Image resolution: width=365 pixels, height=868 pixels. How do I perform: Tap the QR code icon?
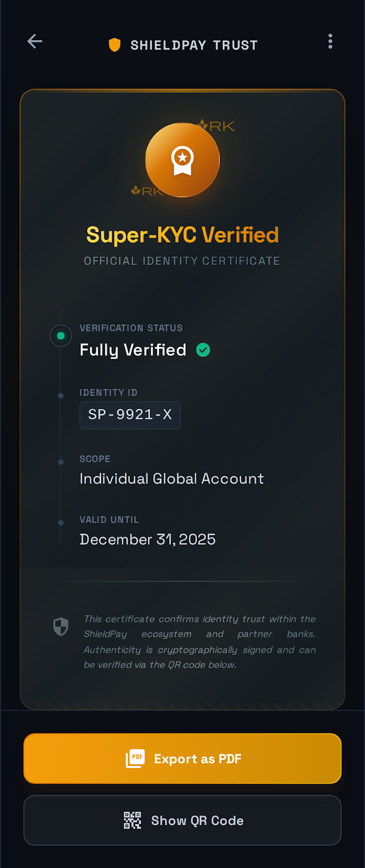133,820
